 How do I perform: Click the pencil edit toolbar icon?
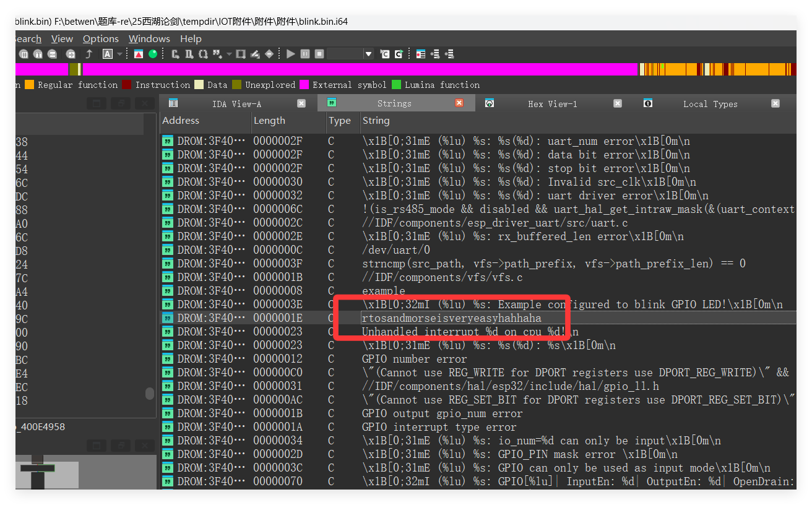click(255, 54)
